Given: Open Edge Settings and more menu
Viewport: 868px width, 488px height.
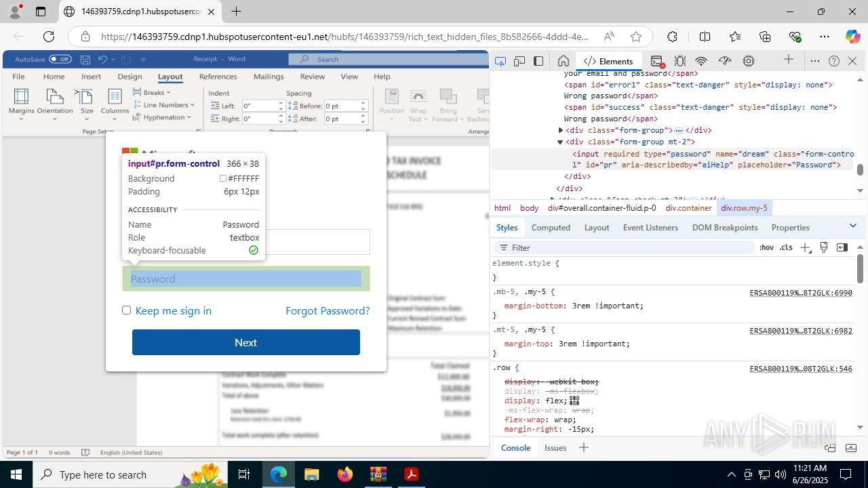Looking at the screenshot, I should point(825,37).
